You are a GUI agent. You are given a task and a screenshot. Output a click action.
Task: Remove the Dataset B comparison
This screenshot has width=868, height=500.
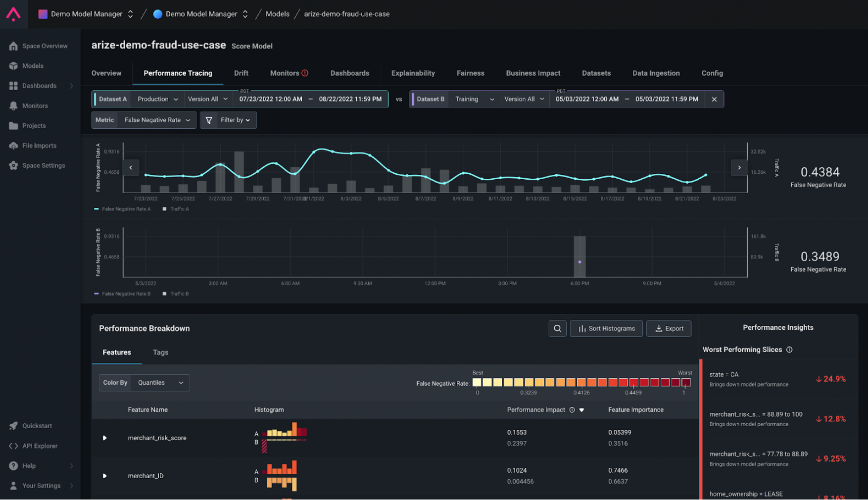click(x=714, y=99)
